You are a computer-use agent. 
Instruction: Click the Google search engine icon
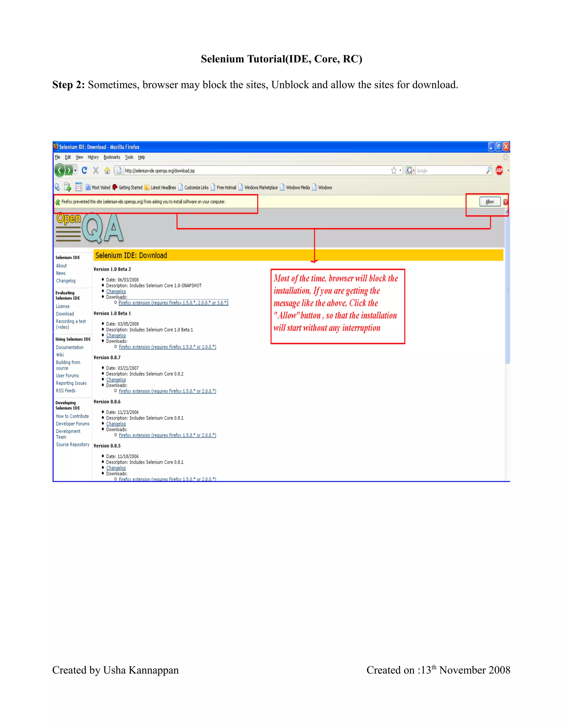coord(409,170)
